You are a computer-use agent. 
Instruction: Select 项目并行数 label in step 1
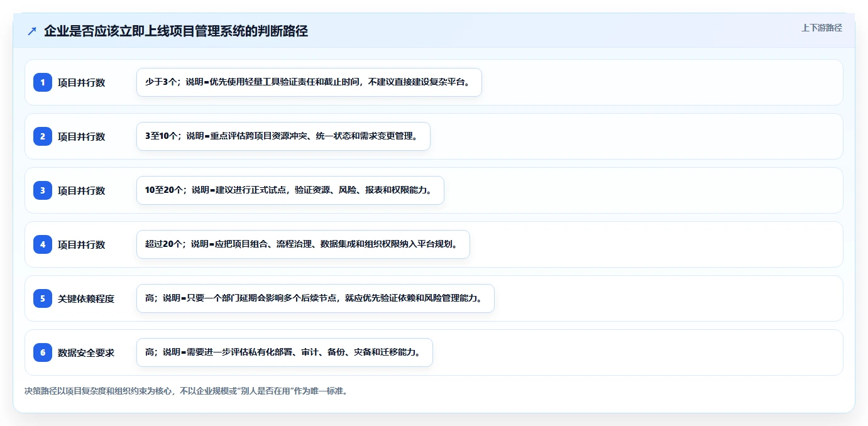[x=82, y=82]
